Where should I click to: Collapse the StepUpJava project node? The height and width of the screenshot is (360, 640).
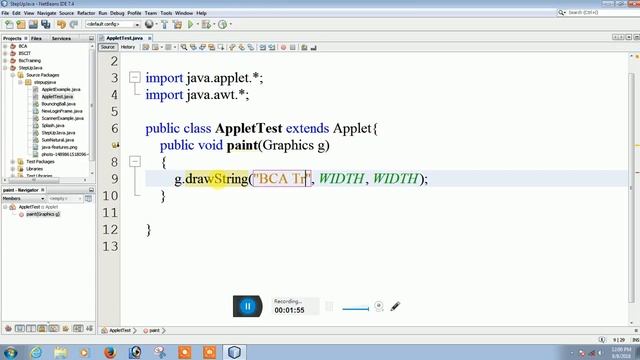[5, 68]
